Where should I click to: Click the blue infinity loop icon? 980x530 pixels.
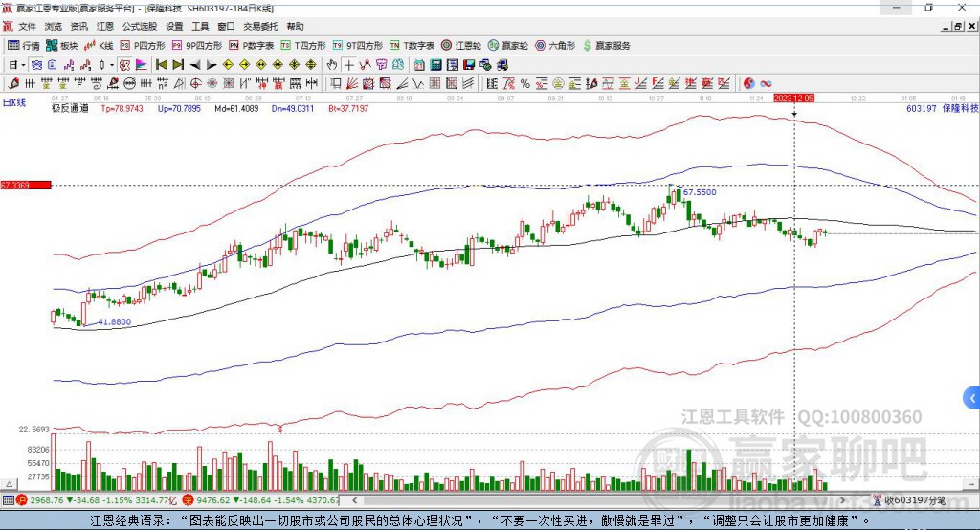click(766, 83)
